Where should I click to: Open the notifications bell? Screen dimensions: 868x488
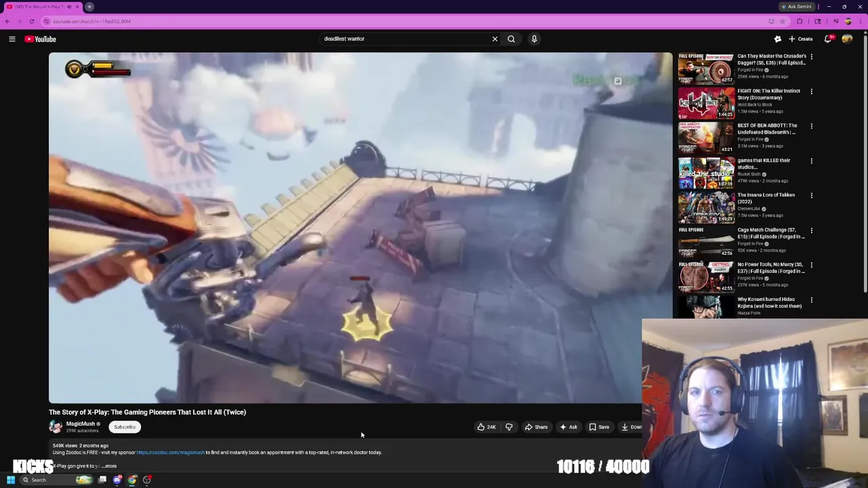(827, 39)
